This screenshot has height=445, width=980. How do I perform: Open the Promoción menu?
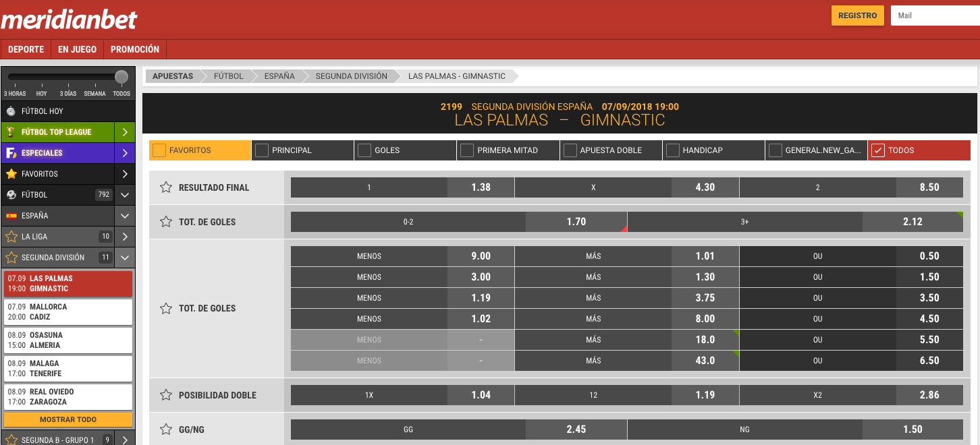pos(135,49)
